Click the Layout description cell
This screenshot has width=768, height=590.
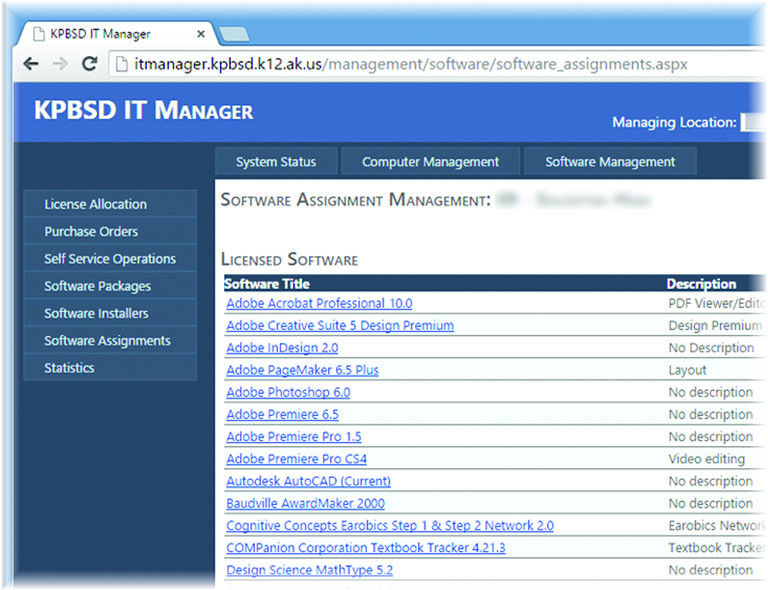click(687, 370)
